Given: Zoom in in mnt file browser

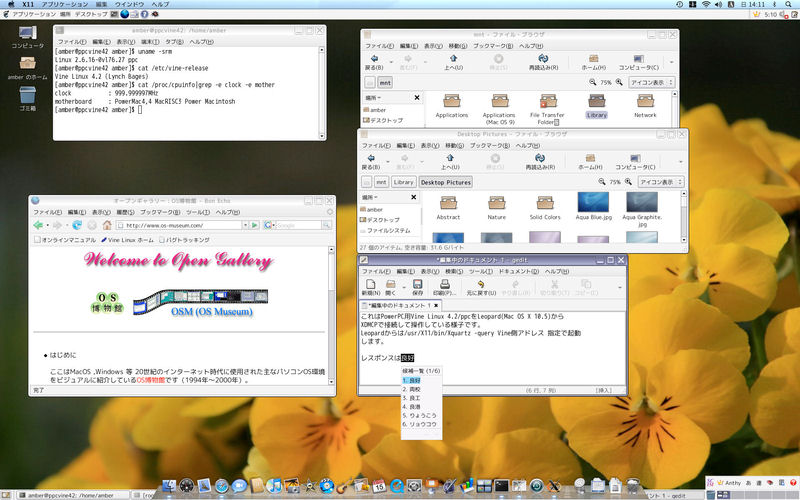Looking at the screenshot, I should tap(619, 82).
